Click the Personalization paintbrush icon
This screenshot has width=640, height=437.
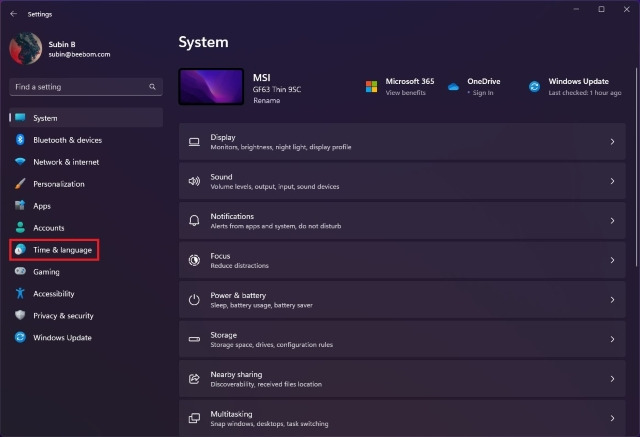point(20,184)
